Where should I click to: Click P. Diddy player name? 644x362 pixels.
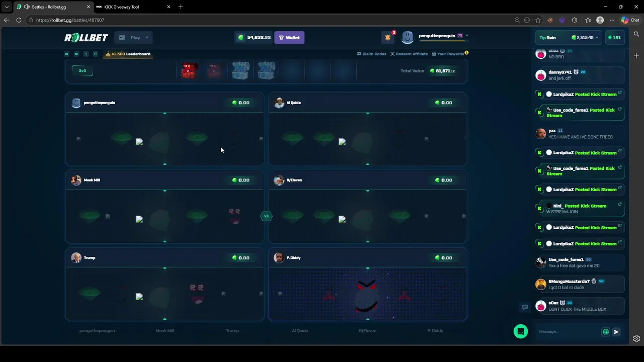[x=294, y=258]
